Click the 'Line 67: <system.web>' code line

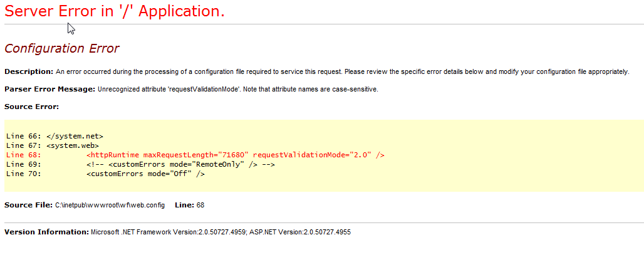53,145
